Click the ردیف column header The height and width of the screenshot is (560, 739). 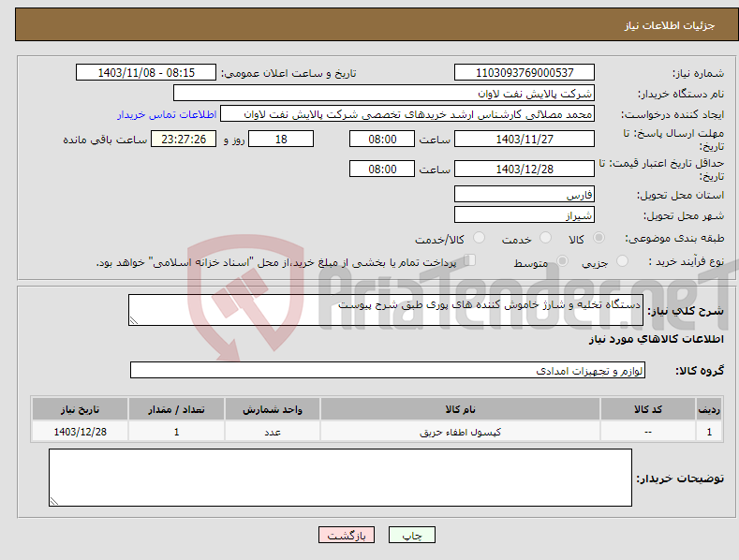709,409
